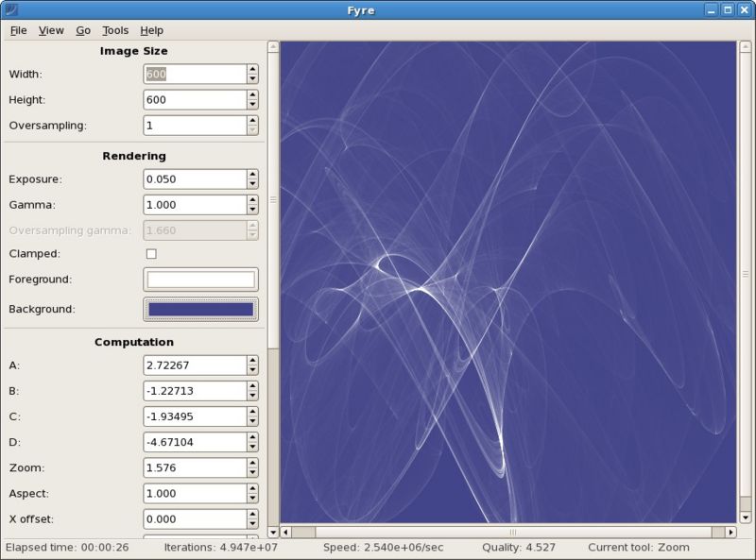Maximize the Fyre window

(x=728, y=10)
